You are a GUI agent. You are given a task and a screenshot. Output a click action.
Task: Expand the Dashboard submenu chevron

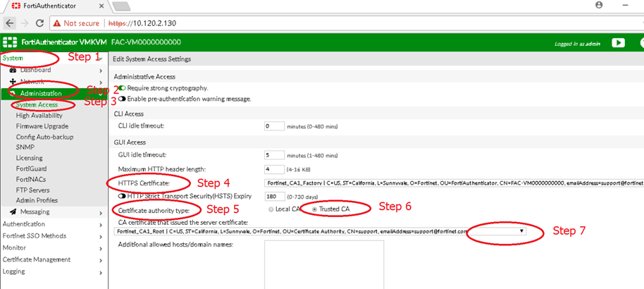click(101, 70)
